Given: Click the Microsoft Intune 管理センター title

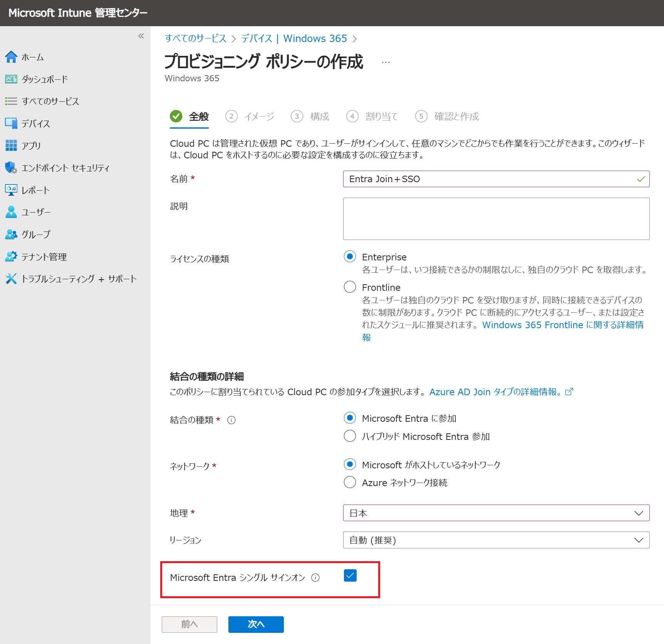Looking at the screenshot, I should click(78, 13).
